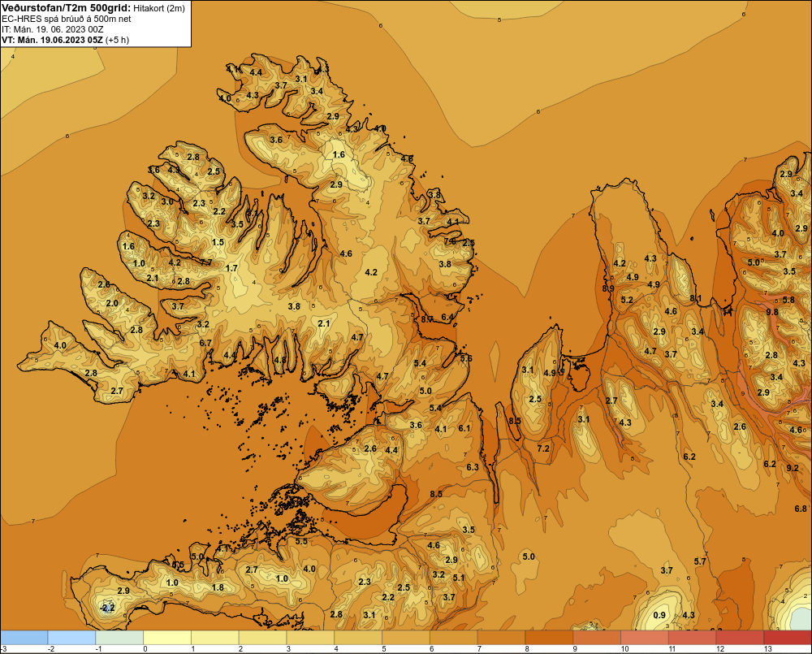Image resolution: width=812 pixels, height=654 pixels.
Task: Click the '6.8' temperature value on the map
Action: pyautogui.click(x=801, y=509)
